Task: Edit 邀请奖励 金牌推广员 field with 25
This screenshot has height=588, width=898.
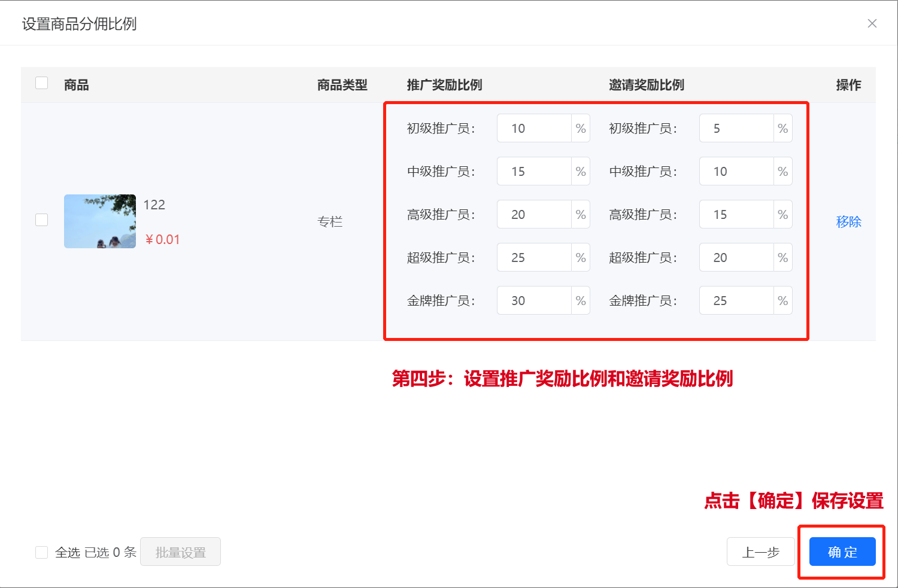Action: [736, 300]
